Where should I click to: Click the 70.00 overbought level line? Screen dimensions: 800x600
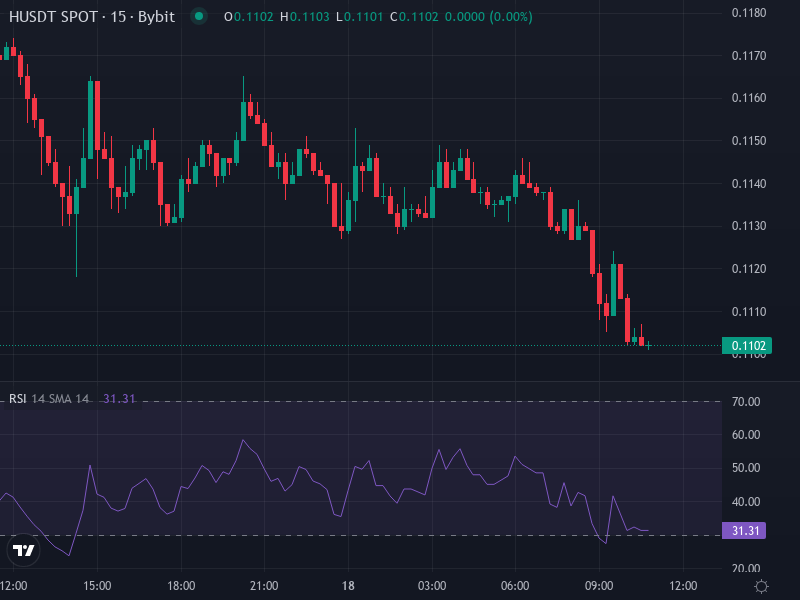[400, 400]
